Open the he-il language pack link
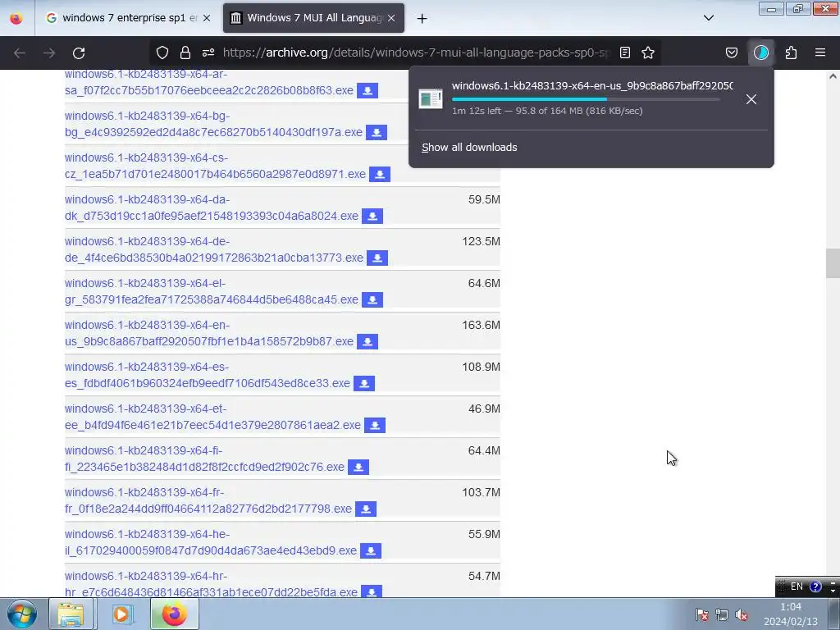The height and width of the screenshot is (630, 840). [211, 542]
